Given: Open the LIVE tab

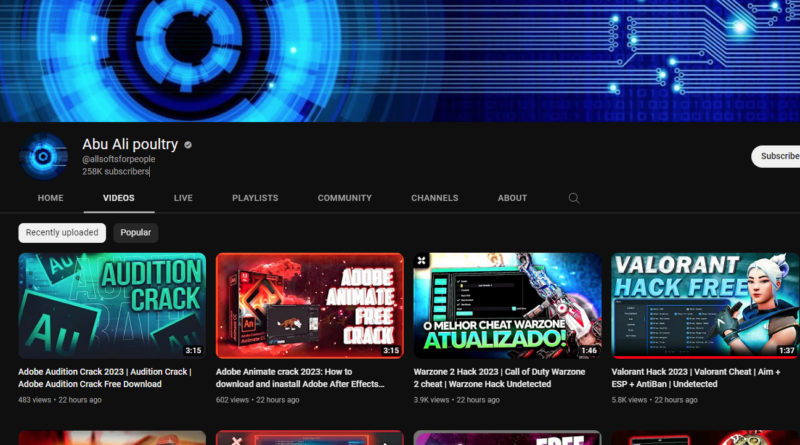Looking at the screenshot, I should click(183, 198).
